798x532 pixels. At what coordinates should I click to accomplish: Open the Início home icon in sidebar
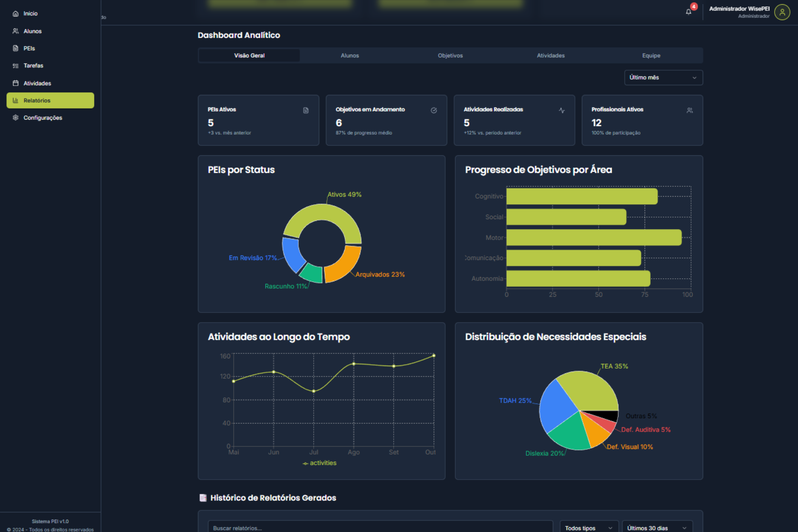(16, 13)
